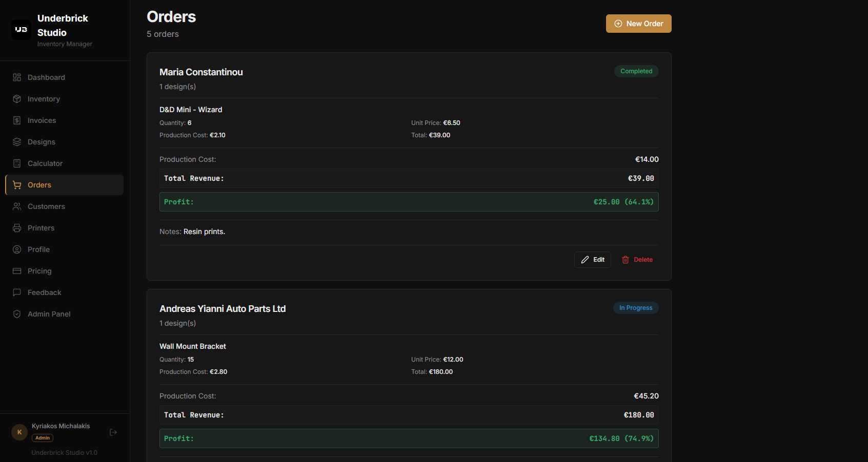
Task: Open the Dashboard menu label
Action: click(46, 77)
